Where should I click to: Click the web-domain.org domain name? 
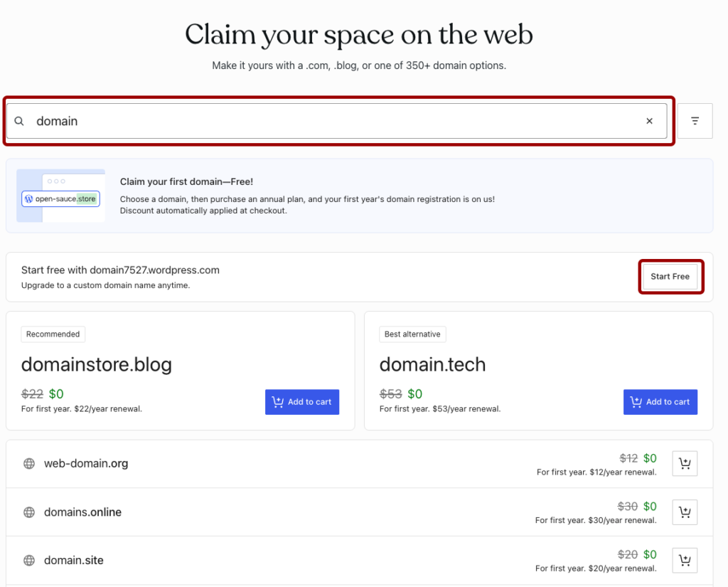(86, 464)
